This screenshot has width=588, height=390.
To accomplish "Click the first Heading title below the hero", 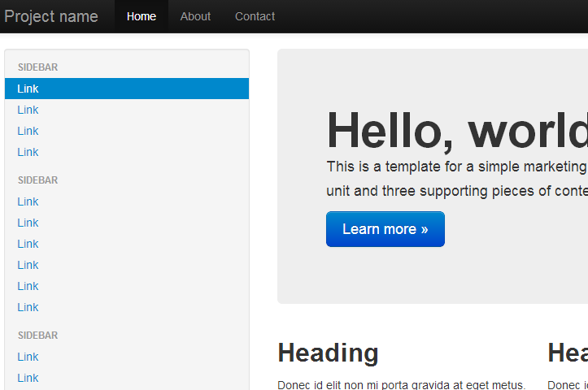I will (328, 353).
